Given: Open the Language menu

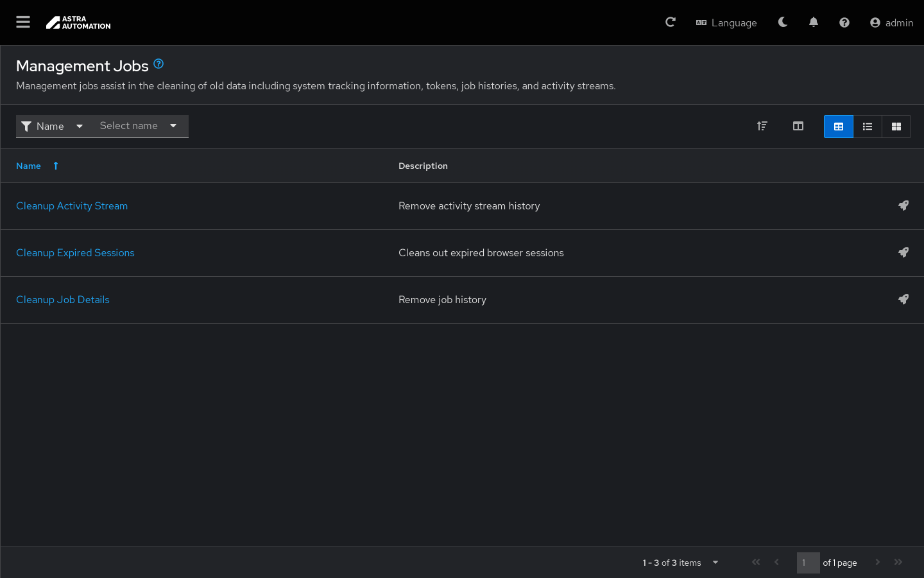Looking at the screenshot, I should pos(726,22).
